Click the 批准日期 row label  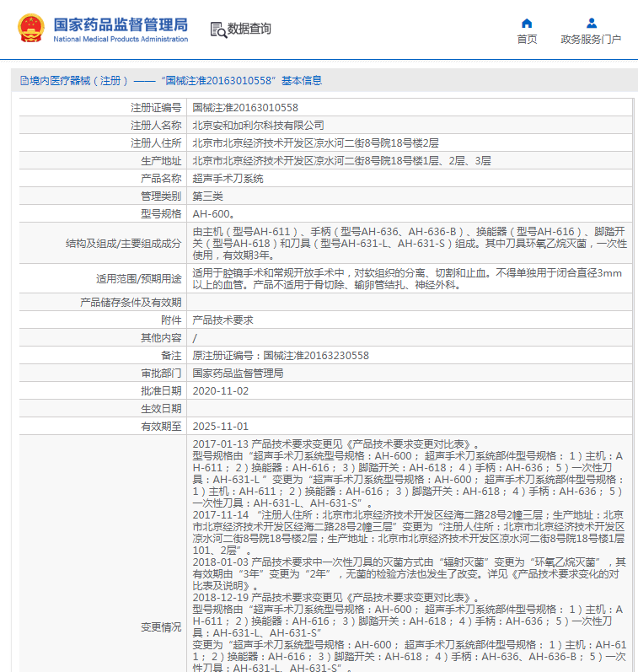pos(161,391)
